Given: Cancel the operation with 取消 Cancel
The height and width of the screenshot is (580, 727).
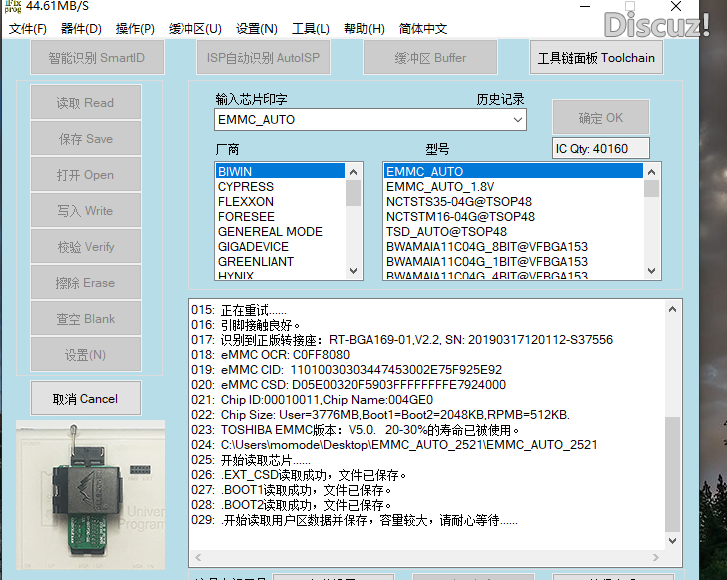Looking at the screenshot, I should 85,399.
